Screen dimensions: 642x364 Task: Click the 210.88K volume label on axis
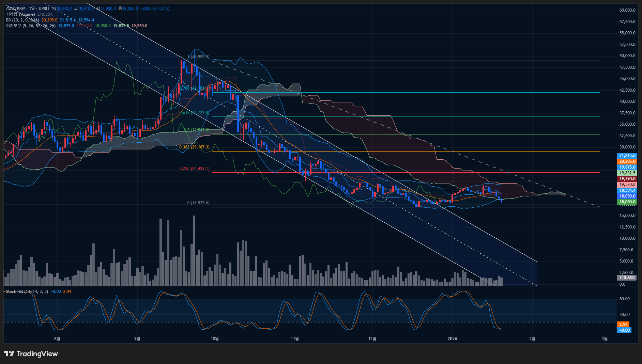(627, 278)
